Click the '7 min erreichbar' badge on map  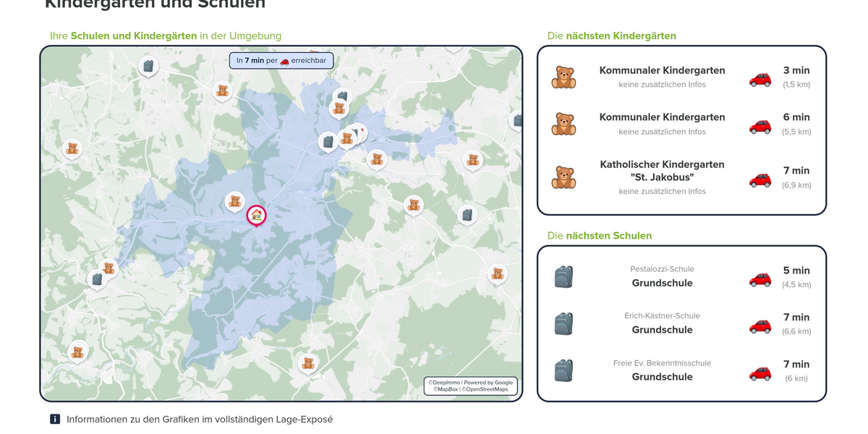[x=281, y=61]
